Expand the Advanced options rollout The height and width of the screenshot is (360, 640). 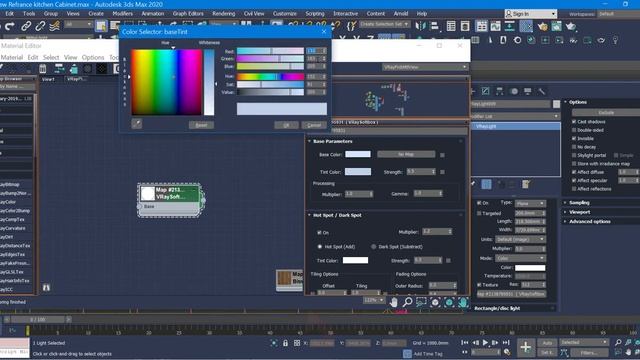589,221
